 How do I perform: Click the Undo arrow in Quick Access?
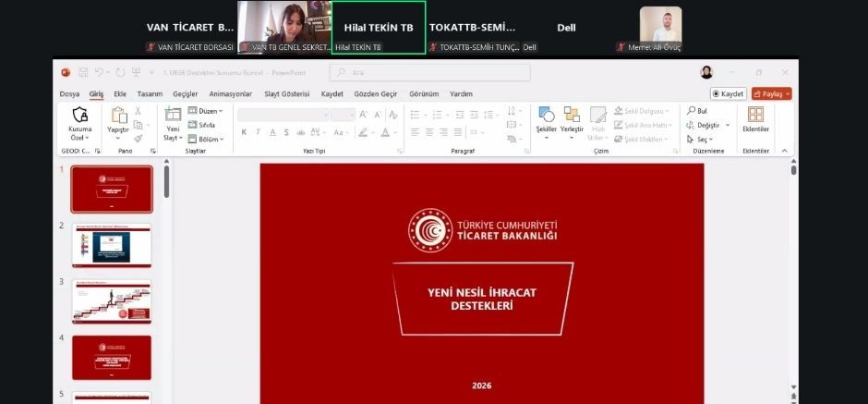(x=99, y=73)
